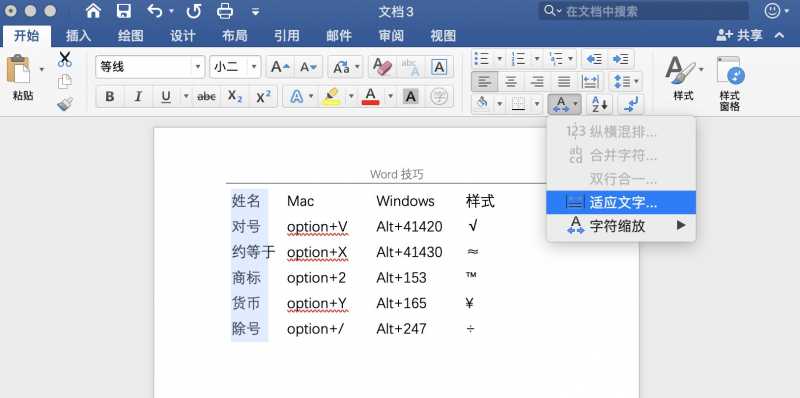Justify paragraph text
Viewport: 800px width, 398px height.
(563, 82)
